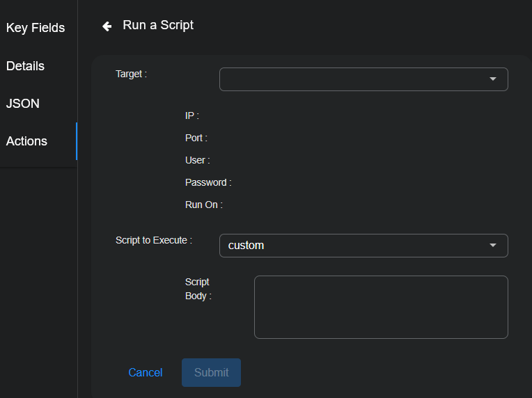This screenshot has height=398, width=532.
Task: Click the Password label
Action: point(208,182)
